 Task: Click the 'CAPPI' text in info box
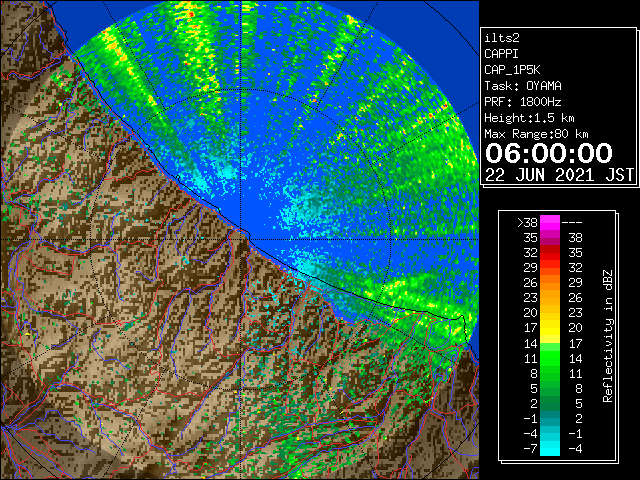501,54
